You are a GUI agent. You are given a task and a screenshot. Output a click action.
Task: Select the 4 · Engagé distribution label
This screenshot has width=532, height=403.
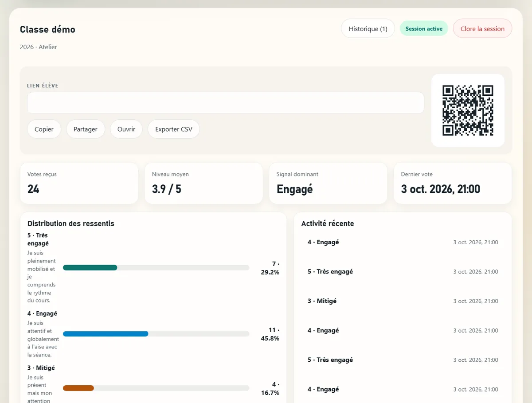pos(42,313)
